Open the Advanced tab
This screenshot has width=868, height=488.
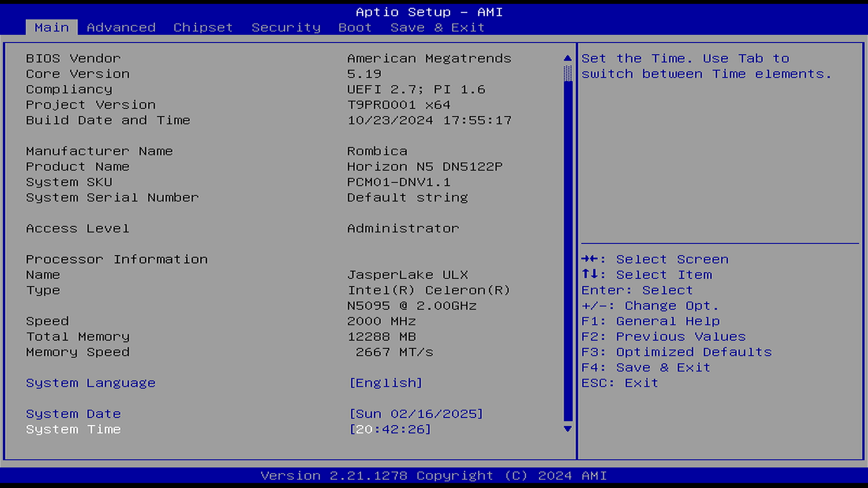pos(121,28)
